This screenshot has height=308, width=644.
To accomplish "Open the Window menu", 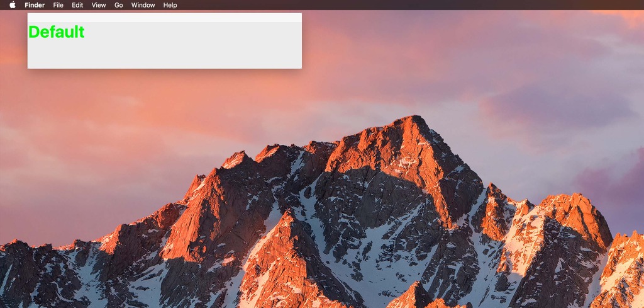I will click(143, 5).
